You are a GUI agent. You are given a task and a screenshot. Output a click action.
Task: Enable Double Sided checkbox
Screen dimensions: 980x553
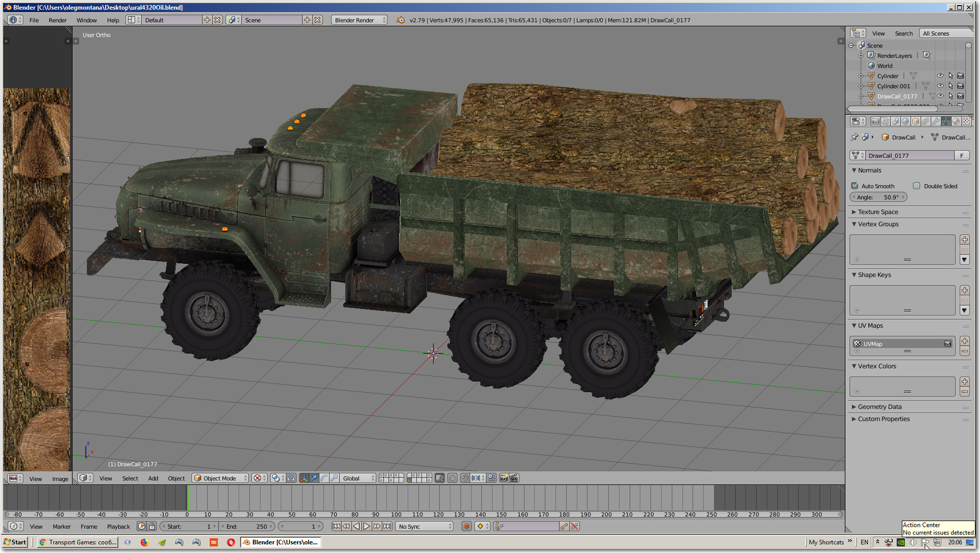point(917,186)
